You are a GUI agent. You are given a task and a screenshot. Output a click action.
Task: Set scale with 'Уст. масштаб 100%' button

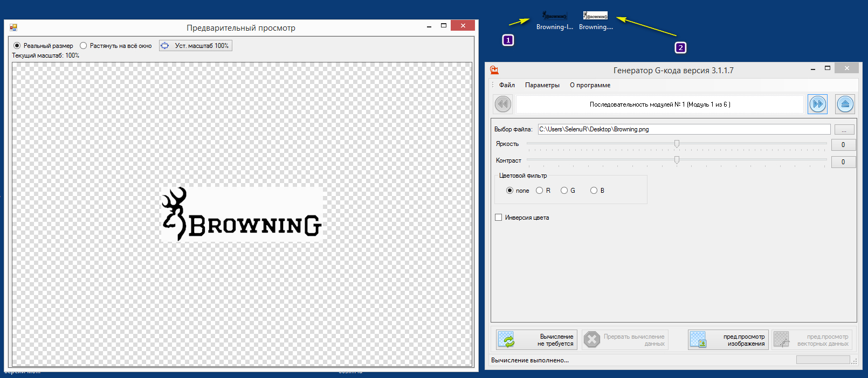(x=196, y=46)
